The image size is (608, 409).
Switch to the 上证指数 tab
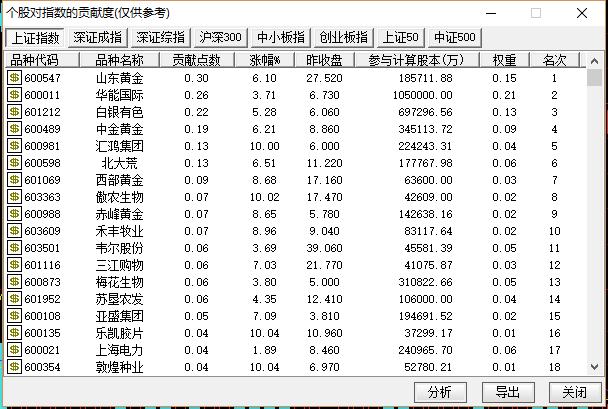click(35, 38)
